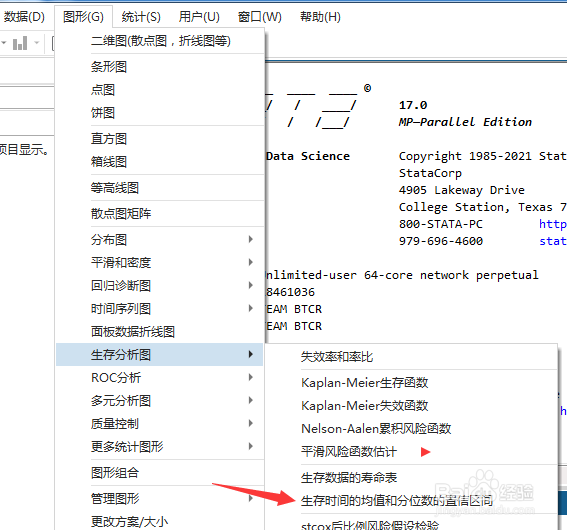Click the 'MP—Parallel Edition' text
Screen dimensions: 567x530
pyautogui.click(x=465, y=122)
